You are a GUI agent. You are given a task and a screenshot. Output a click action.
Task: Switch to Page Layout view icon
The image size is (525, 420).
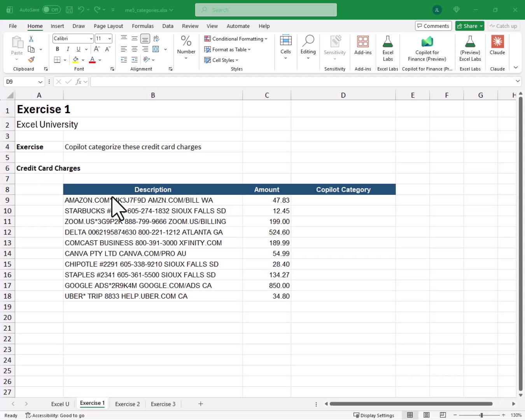coord(427,415)
